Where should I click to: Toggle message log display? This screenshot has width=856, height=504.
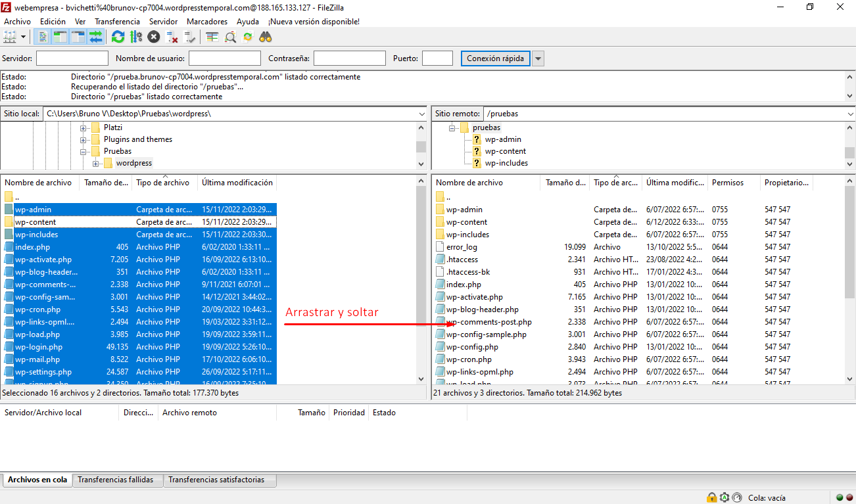click(x=43, y=37)
